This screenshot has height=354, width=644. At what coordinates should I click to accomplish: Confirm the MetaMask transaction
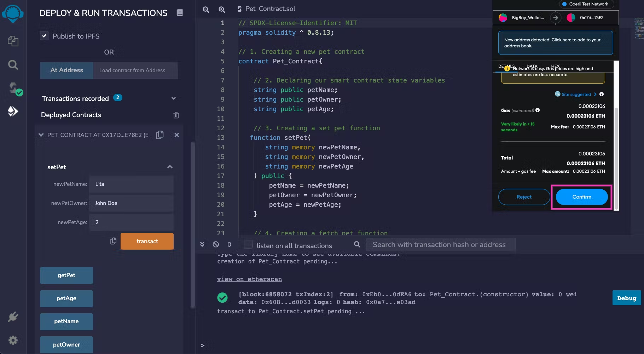tap(581, 197)
